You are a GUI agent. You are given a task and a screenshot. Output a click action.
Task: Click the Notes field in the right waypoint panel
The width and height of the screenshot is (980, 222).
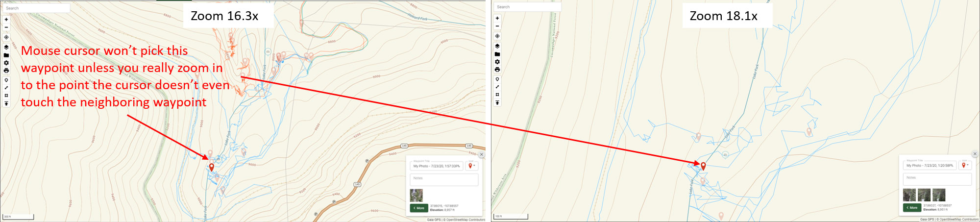(937, 179)
